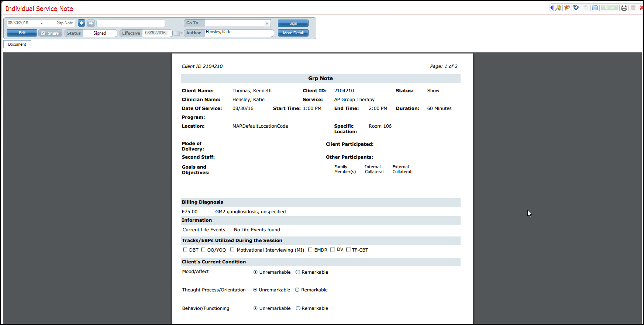
Task: Go to next note with right arrow
Action: (91, 23)
